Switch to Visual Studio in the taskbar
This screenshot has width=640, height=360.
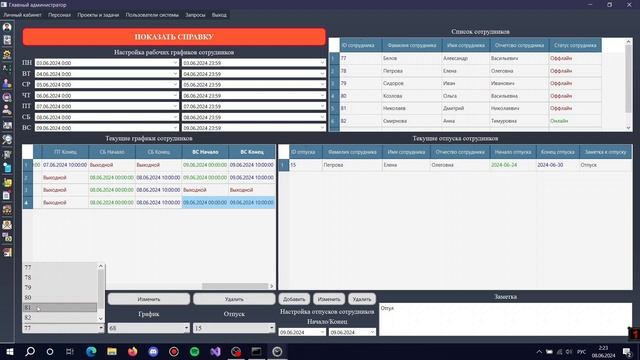click(x=215, y=351)
